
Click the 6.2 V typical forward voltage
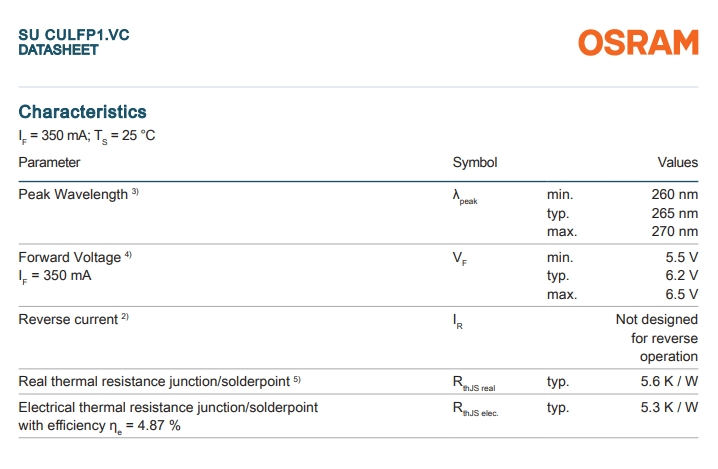click(682, 276)
